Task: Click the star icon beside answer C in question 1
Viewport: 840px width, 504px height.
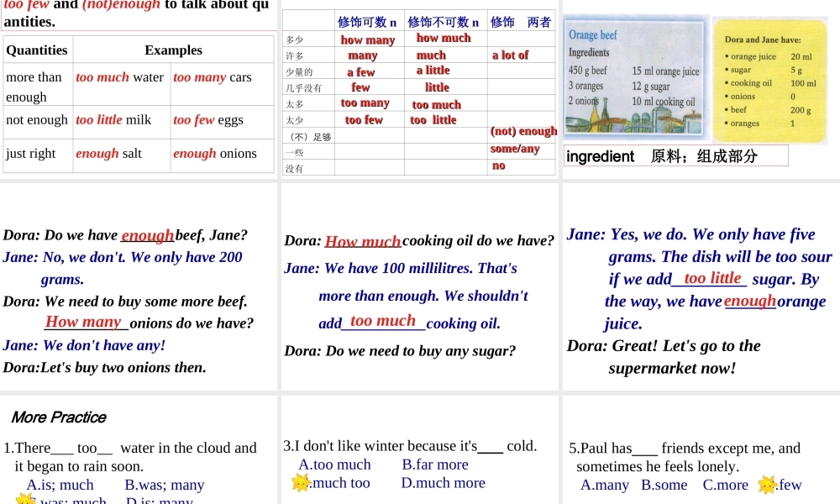Action: click(x=25, y=498)
